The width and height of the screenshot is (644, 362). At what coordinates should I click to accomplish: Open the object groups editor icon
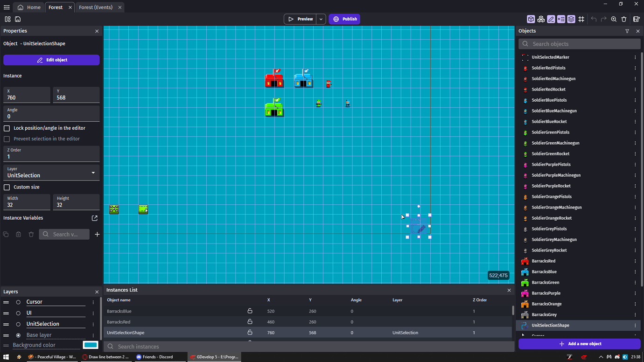point(541,19)
